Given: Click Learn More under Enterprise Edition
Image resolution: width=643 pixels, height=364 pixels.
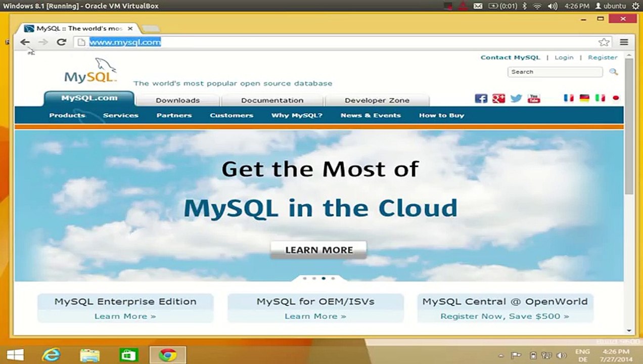Looking at the screenshot, I should point(125,316).
